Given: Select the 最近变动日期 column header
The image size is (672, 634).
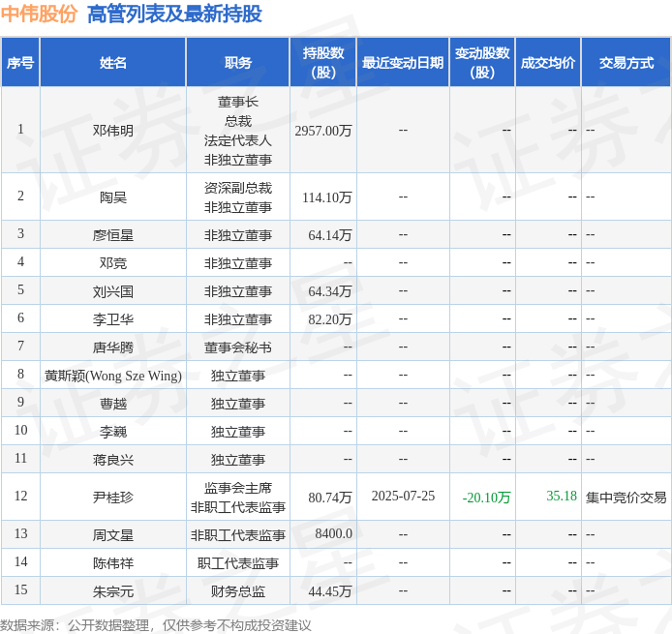Looking at the screenshot, I should tap(403, 63).
